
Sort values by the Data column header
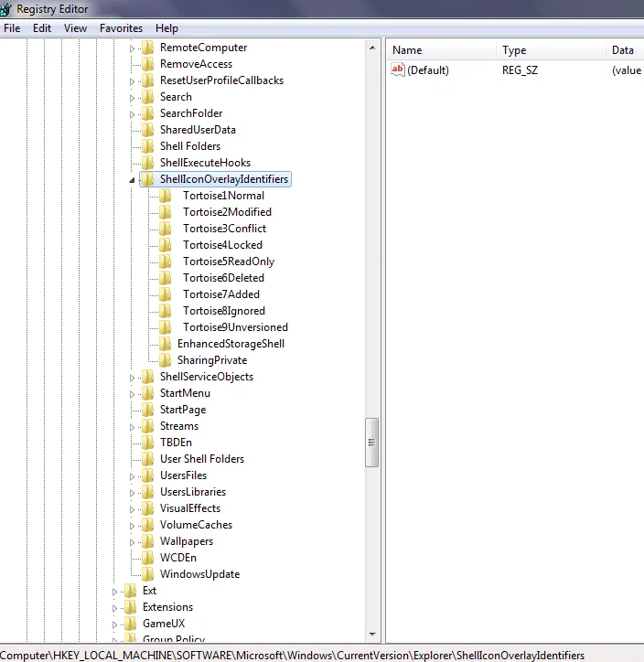tap(625, 50)
